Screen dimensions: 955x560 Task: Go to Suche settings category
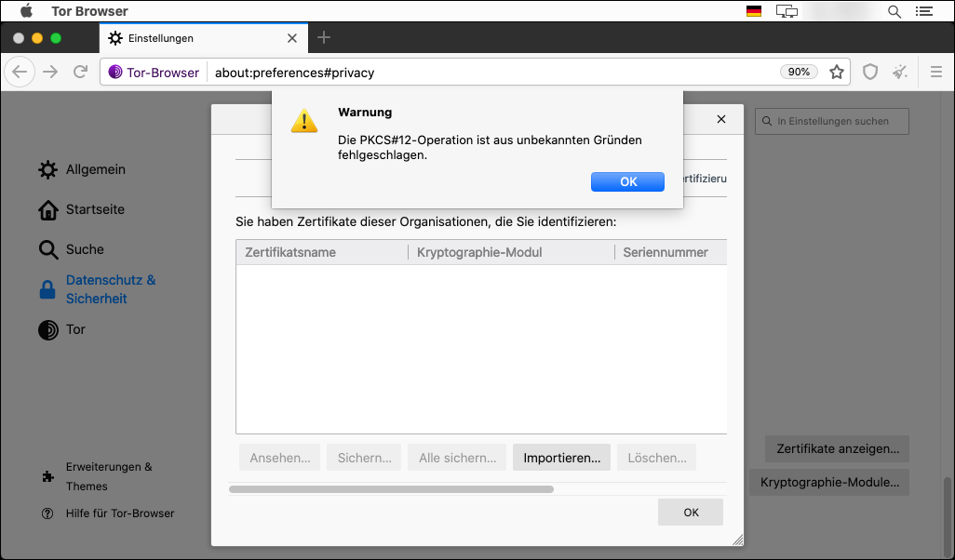[x=85, y=249]
